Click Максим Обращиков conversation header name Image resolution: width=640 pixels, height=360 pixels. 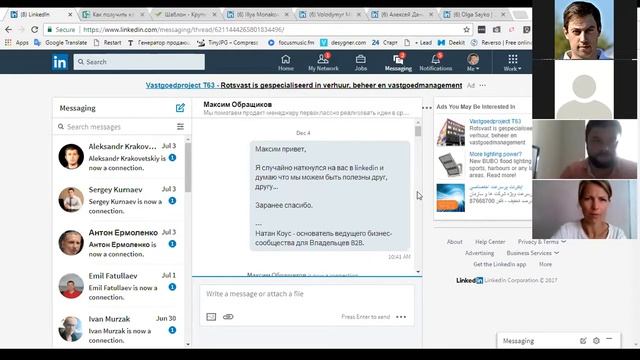(238, 104)
